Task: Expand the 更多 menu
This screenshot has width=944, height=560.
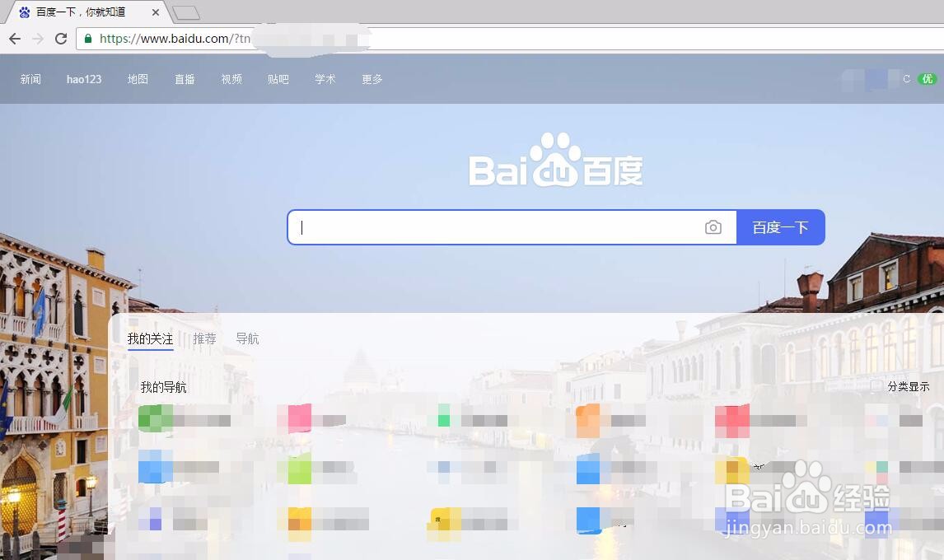Action: pyautogui.click(x=372, y=79)
